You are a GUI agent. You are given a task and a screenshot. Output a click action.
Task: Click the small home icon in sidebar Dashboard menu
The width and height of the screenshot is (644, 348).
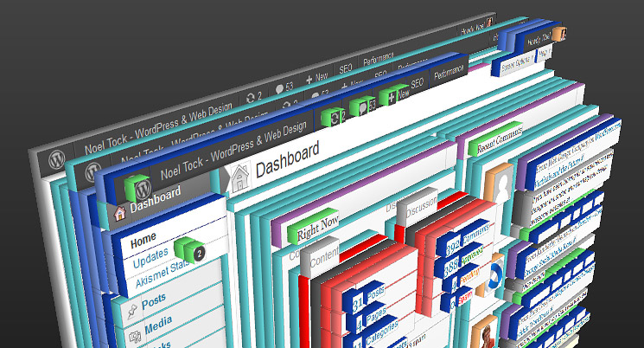click(x=119, y=213)
